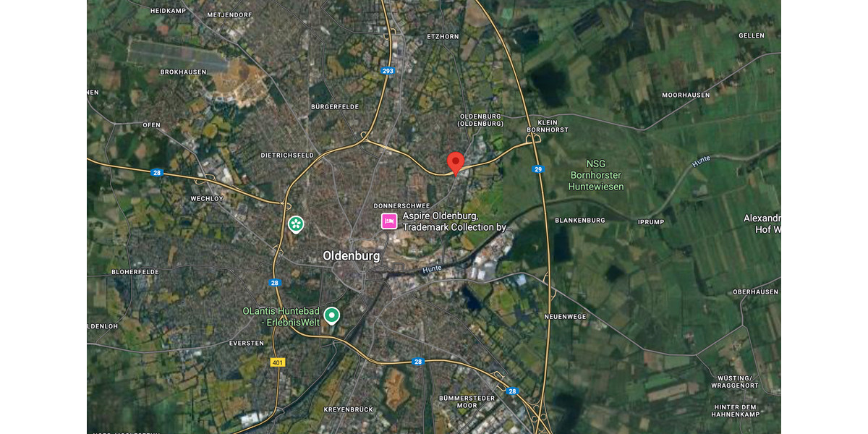Click the 28 shield near Bümmersteder Moor
This screenshot has width=868, height=434.
coord(512,391)
